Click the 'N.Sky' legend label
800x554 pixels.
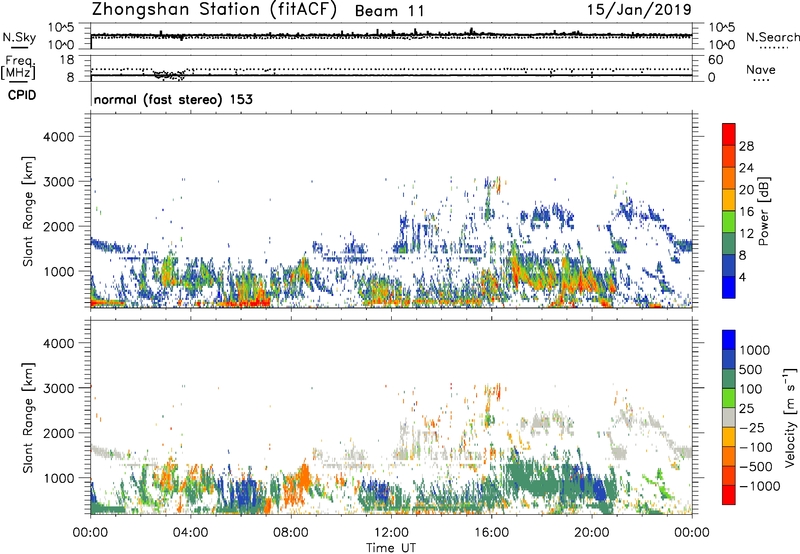pos(19,37)
